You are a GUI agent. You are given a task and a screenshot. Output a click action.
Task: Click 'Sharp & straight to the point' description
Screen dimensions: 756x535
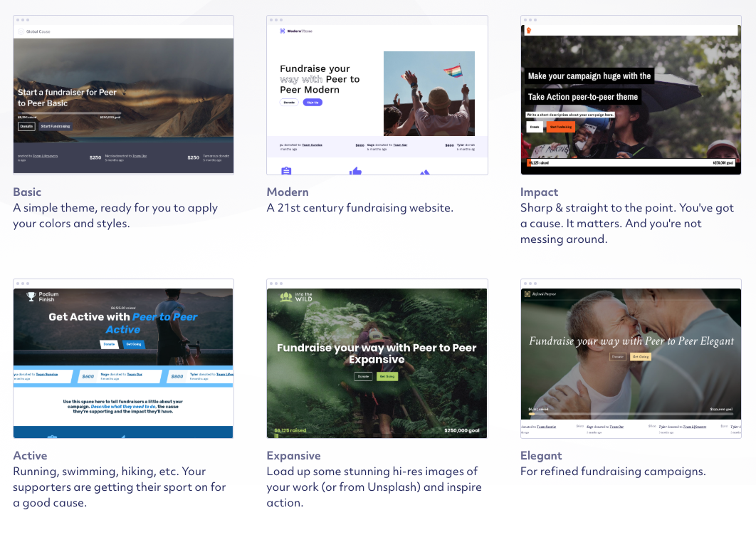[x=626, y=224]
